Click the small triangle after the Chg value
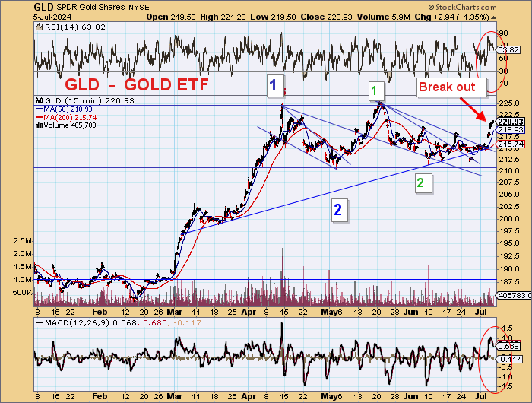The image size is (532, 403). click(493, 17)
